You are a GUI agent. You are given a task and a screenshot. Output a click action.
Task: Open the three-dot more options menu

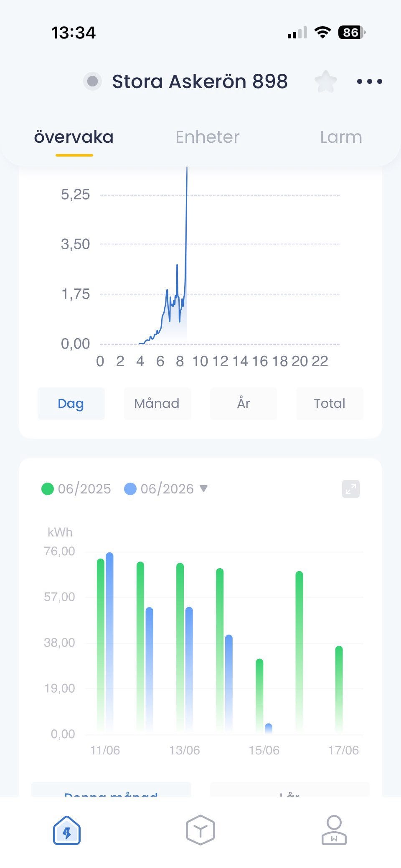pos(370,81)
